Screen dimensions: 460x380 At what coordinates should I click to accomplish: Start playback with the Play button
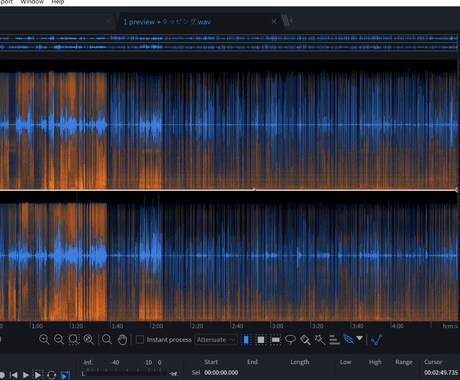point(26,375)
